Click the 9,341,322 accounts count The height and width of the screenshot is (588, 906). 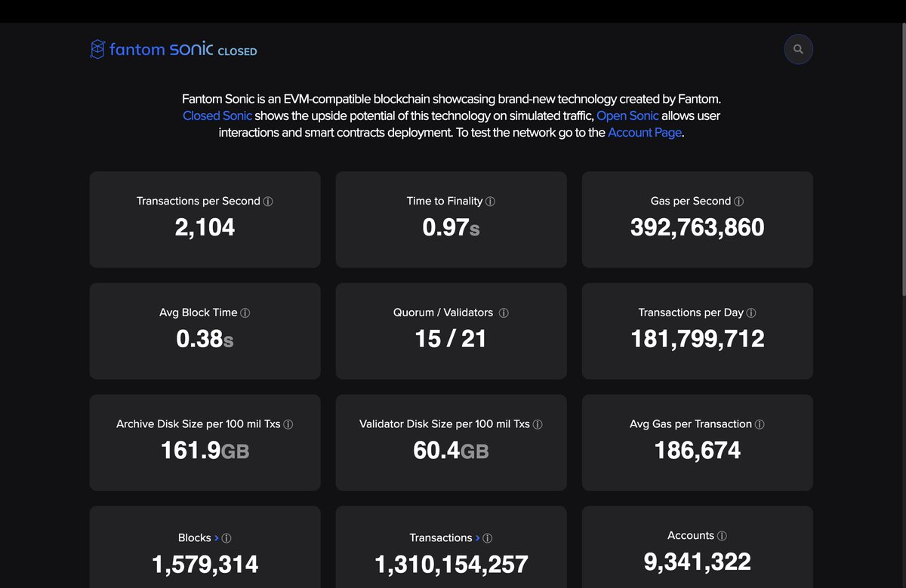coord(697,561)
